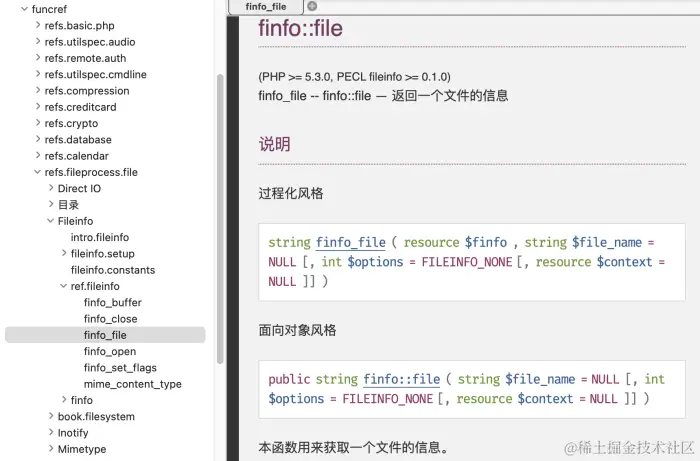Select refs.crypto label in tree
700x461 pixels.
coord(71,123)
